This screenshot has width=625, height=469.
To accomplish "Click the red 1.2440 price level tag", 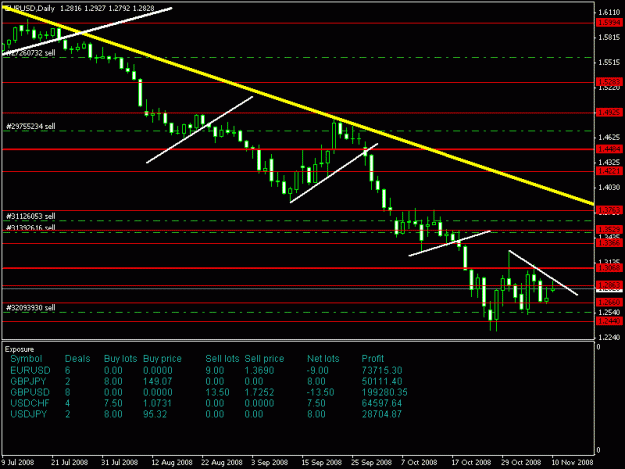I will pyautogui.click(x=609, y=321).
